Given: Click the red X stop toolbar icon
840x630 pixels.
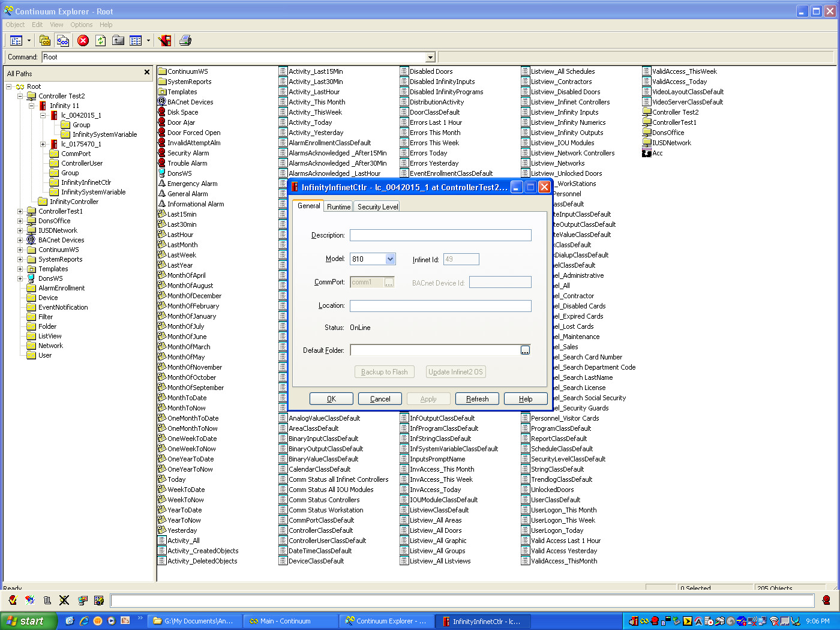Looking at the screenshot, I should tap(83, 40).
